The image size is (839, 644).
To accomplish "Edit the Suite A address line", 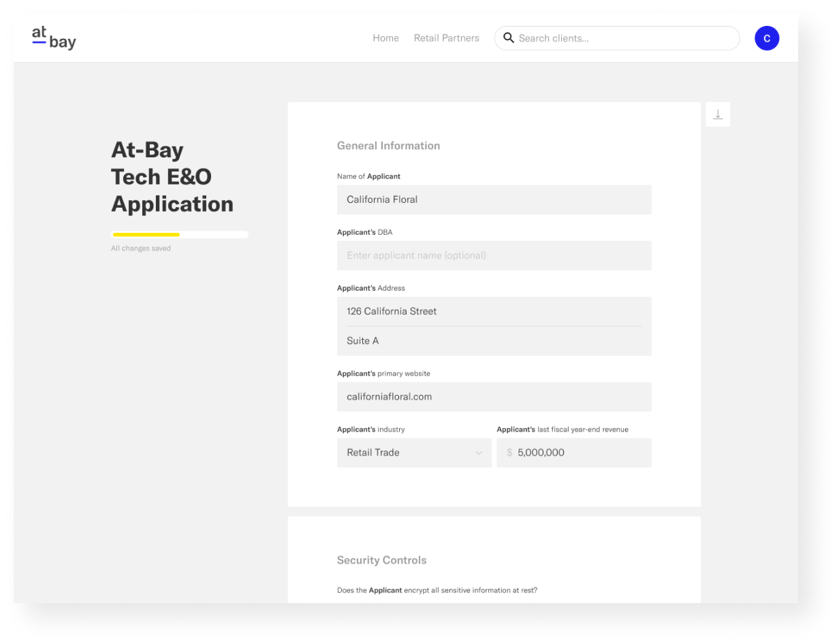I will point(494,341).
